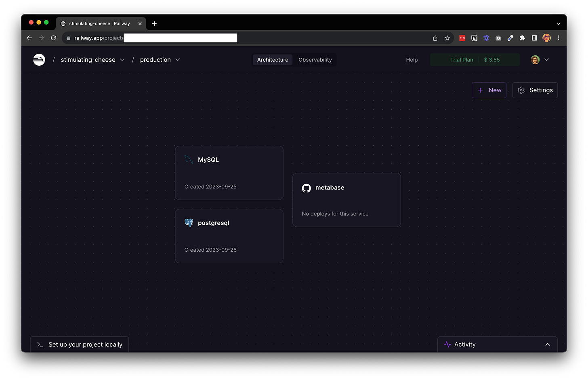Select the stimulating-cheese browser tab
Screen dimensions: 588x380
click(x=101, y=24)
